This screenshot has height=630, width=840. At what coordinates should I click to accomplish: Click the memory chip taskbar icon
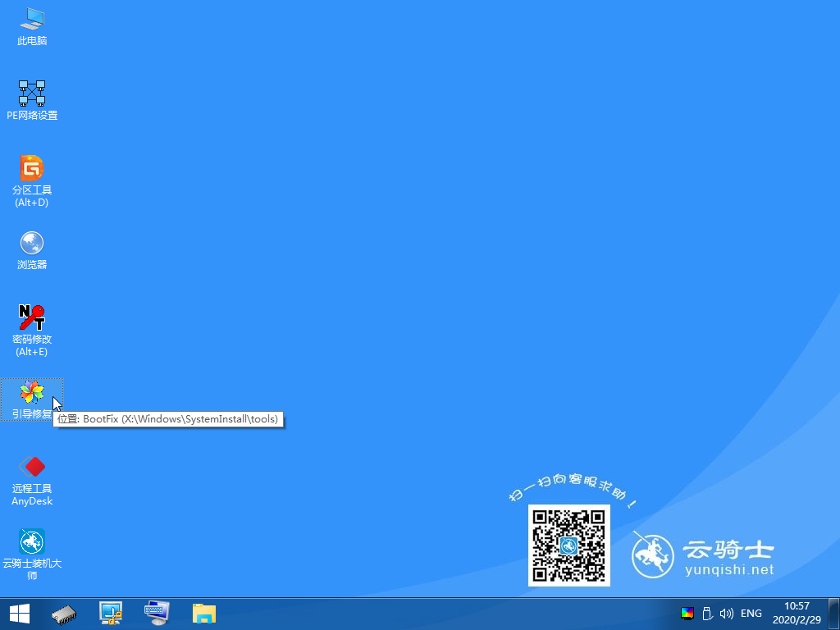pyautogui.click(x=64, y=614)
